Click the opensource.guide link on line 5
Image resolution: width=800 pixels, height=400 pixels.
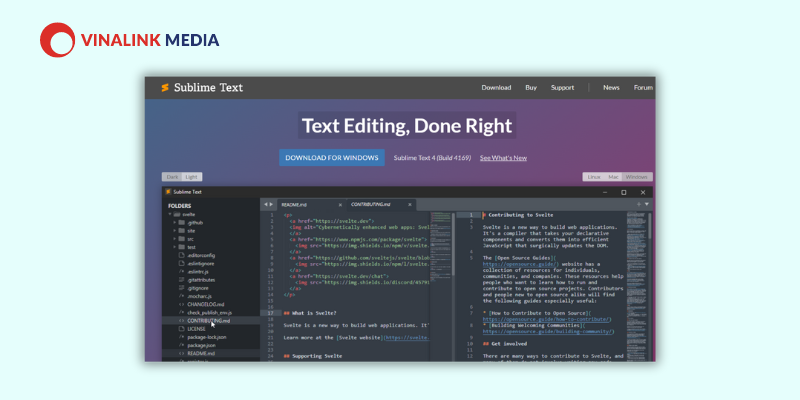(x=520, y=264)
